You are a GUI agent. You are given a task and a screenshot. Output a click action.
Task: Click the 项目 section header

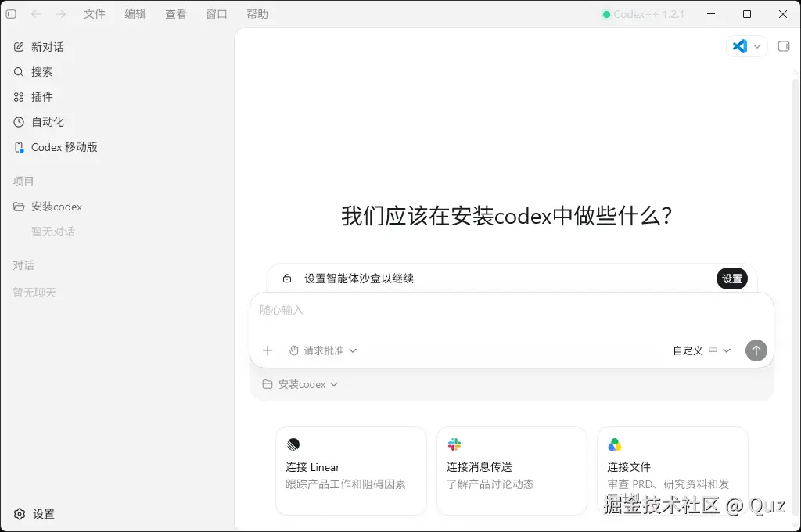coord(23,182)
